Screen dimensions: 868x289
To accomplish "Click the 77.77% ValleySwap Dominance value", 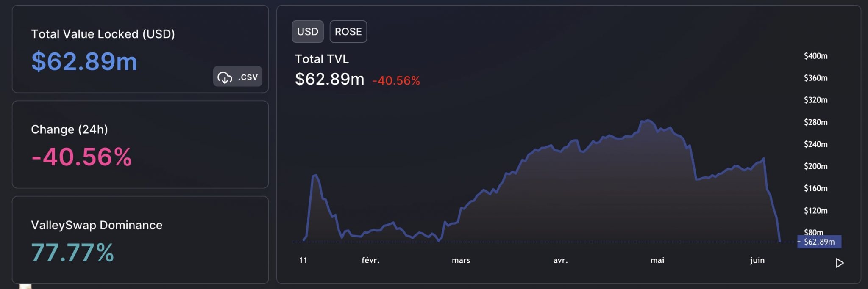I will tap(72, 253).
